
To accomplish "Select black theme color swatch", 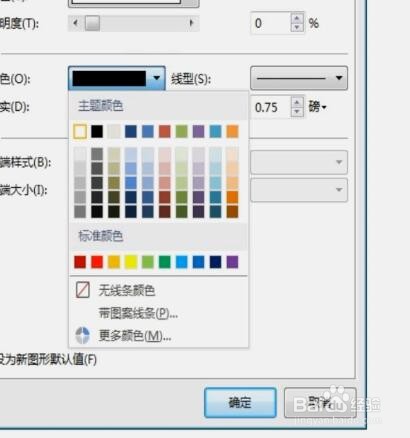I will [x=97, y=131].
